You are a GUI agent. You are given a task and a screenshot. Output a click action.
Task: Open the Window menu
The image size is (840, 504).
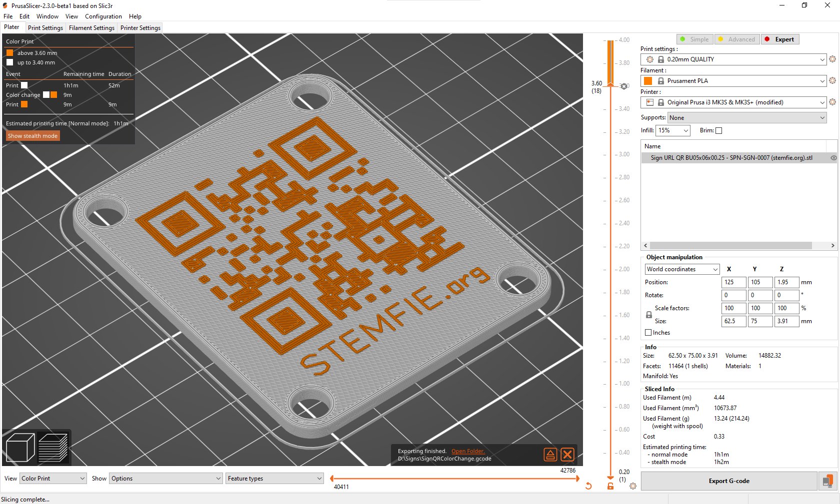tap(47, 16)
